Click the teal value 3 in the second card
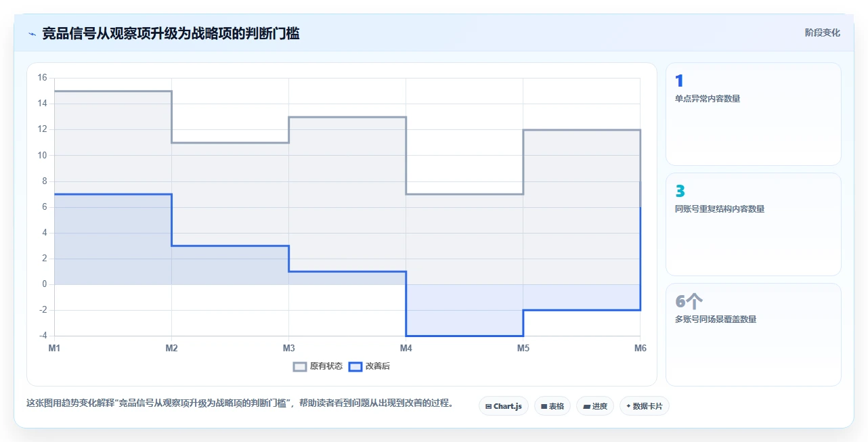This screenshot has width=868, height=442. pyautogui.click(x=680, y=192)
